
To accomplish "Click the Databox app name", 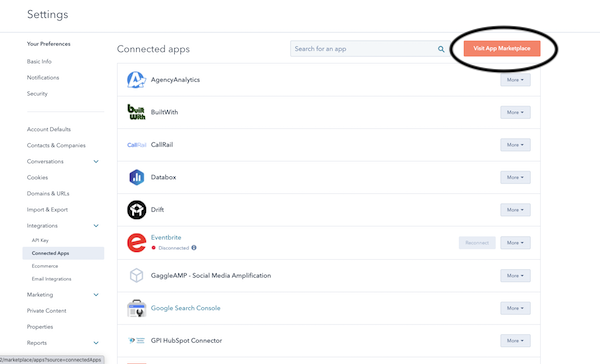I will coord(163,177).
